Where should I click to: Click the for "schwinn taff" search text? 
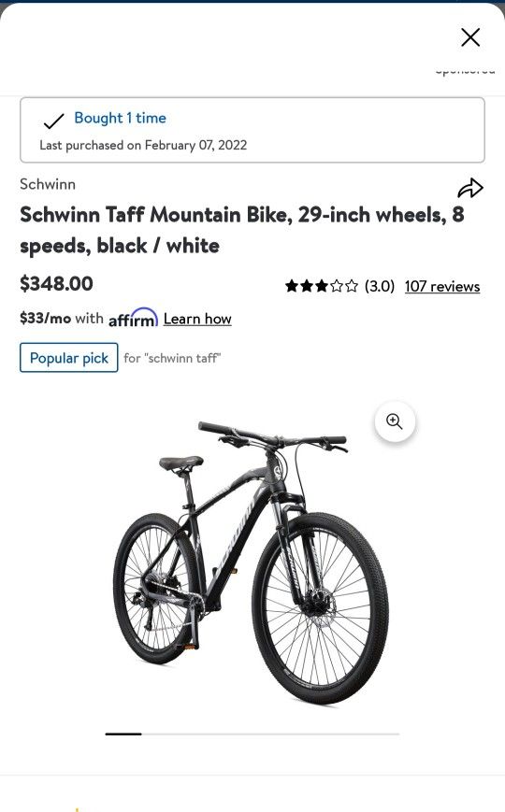pos(172,358)
